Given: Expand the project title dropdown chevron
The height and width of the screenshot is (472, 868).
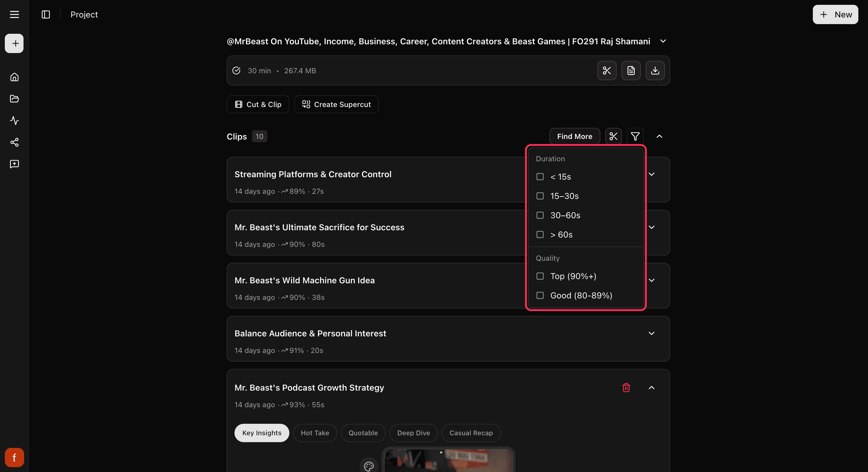Looking at the screenshot, I should click(x=663, y=41).
